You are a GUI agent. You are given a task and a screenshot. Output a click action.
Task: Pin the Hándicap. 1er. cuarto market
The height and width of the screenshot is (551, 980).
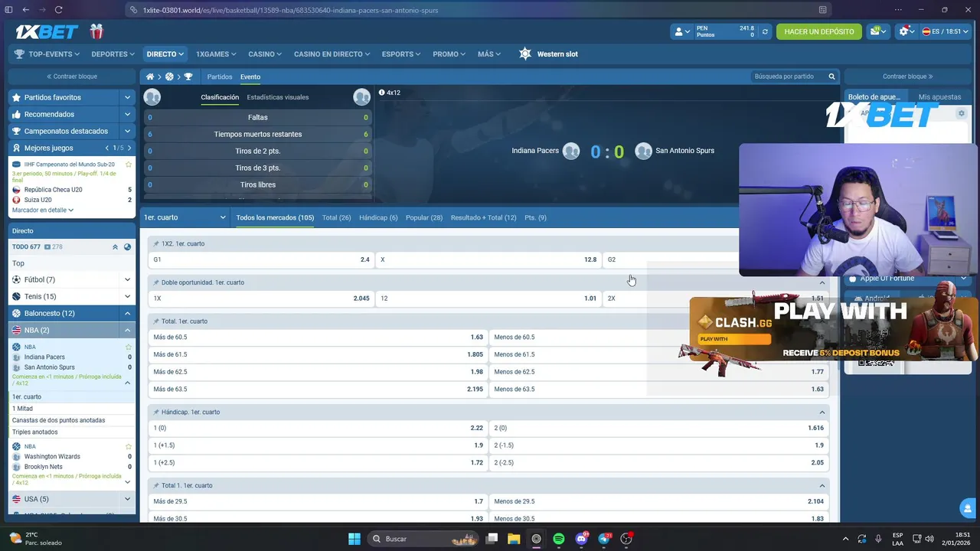[156, 412]
